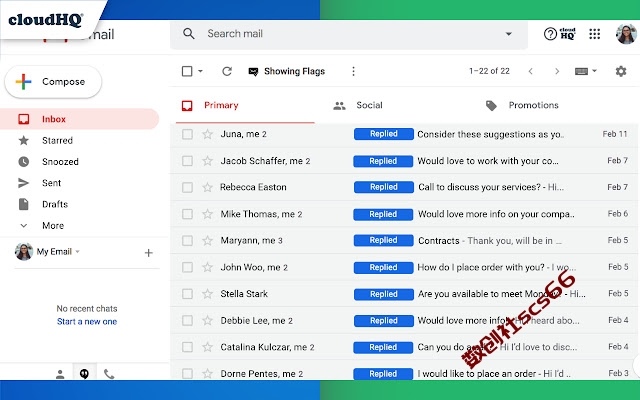Star the Catalina Kulczar email
This screenshot has height=400, width=640.
[208, 347]
